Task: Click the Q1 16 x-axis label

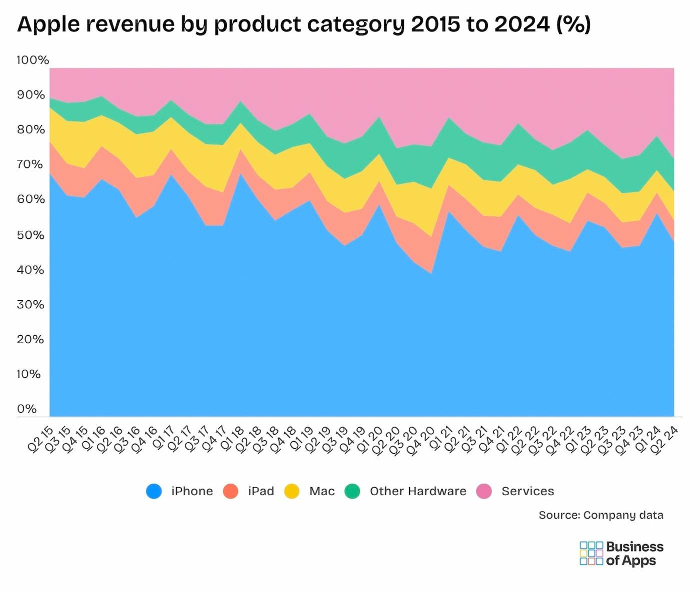Action: pyautogui.click(x=93, y=439)
